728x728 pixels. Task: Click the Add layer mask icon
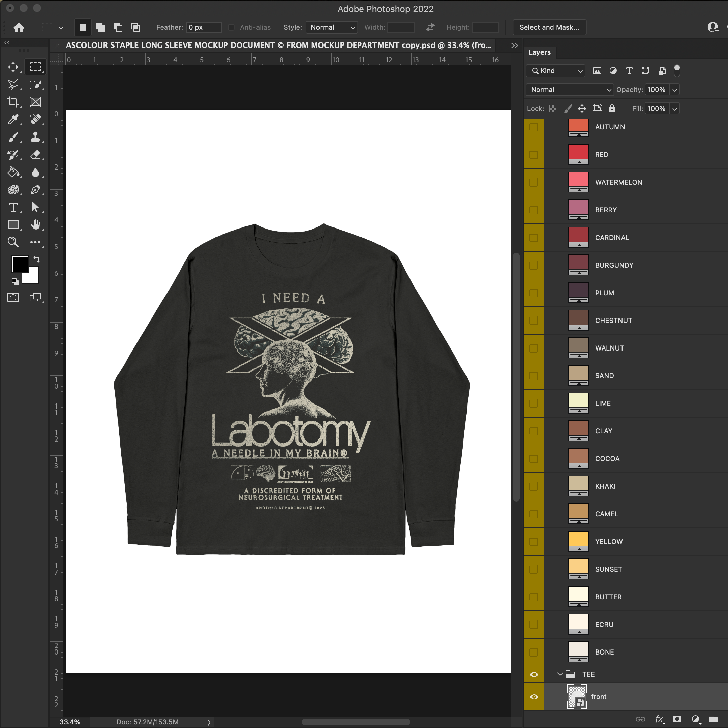point(677,719)
